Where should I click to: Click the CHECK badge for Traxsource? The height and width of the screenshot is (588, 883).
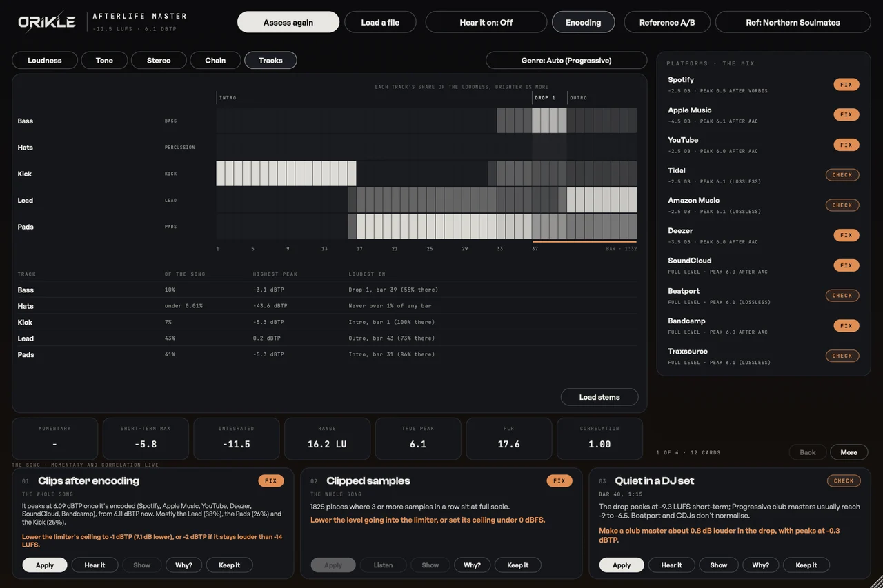click(x=842, y=356)
